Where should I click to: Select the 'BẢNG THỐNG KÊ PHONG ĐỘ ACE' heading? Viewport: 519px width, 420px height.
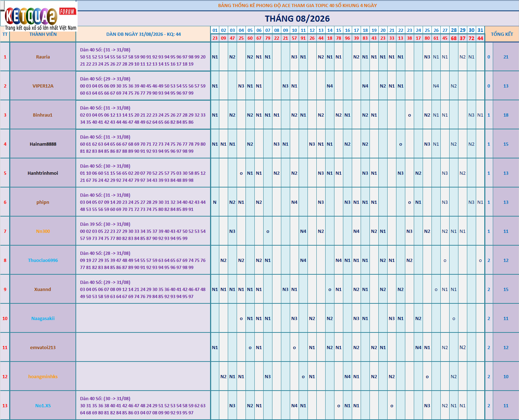(x=297, y=5)
